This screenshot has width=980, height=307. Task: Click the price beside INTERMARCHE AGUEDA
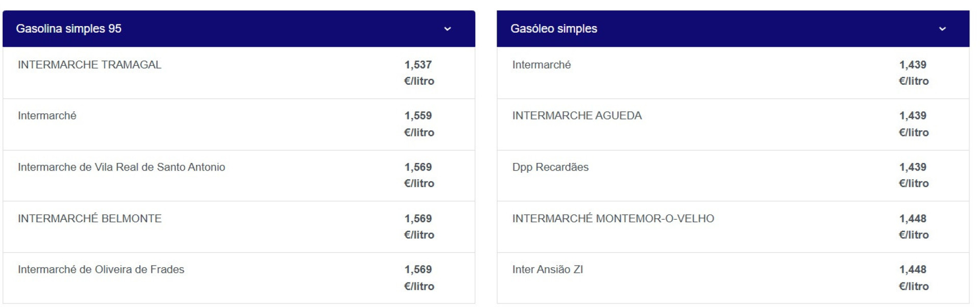[913, 124]
